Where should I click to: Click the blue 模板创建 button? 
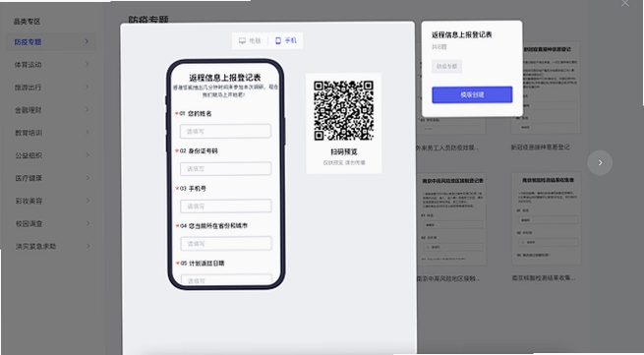pos(472,94)
